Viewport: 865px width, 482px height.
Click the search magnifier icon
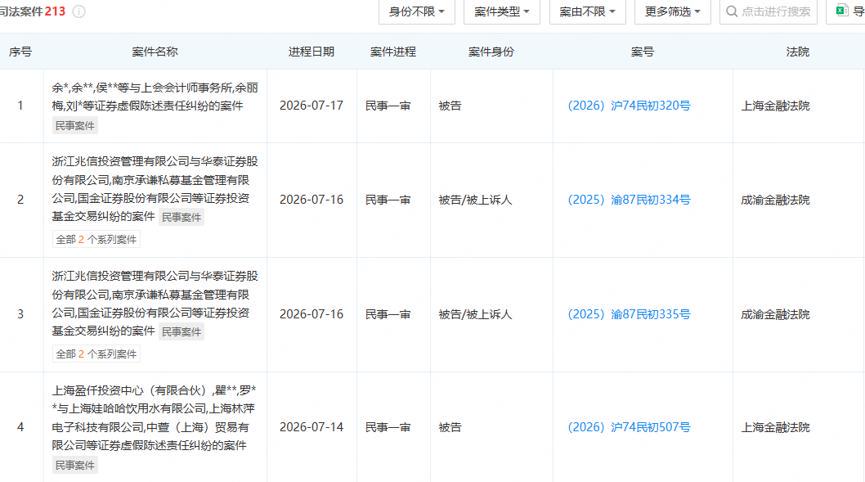[x=731, y=12]
